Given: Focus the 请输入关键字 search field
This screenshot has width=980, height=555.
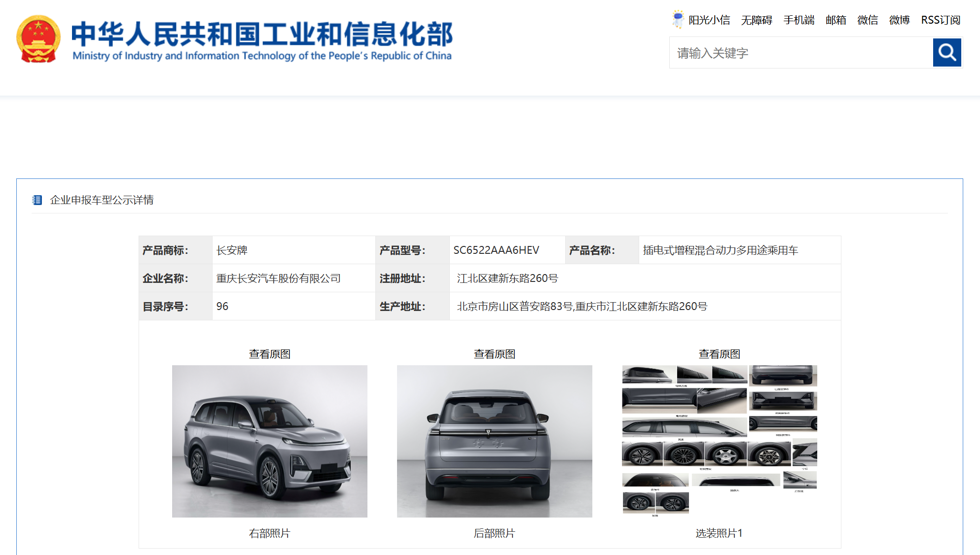Looking at the screenshot, I should click(x=801, y=53).
